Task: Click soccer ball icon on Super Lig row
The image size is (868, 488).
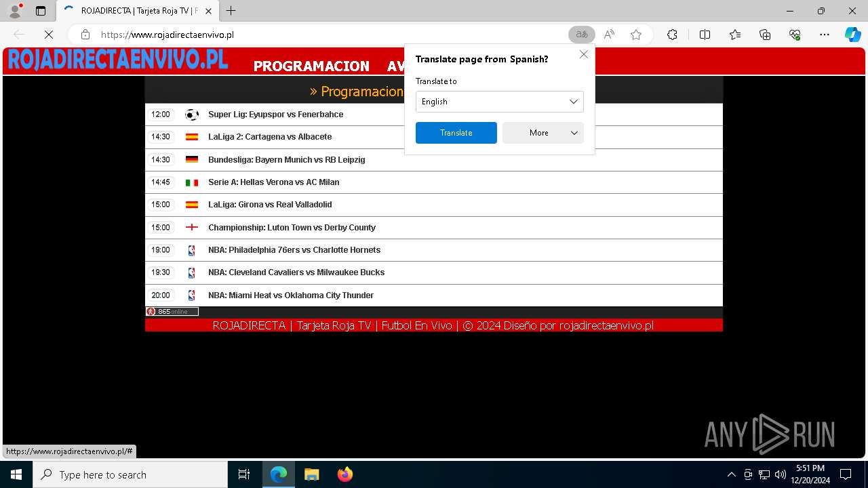Action: coord(192,115)
